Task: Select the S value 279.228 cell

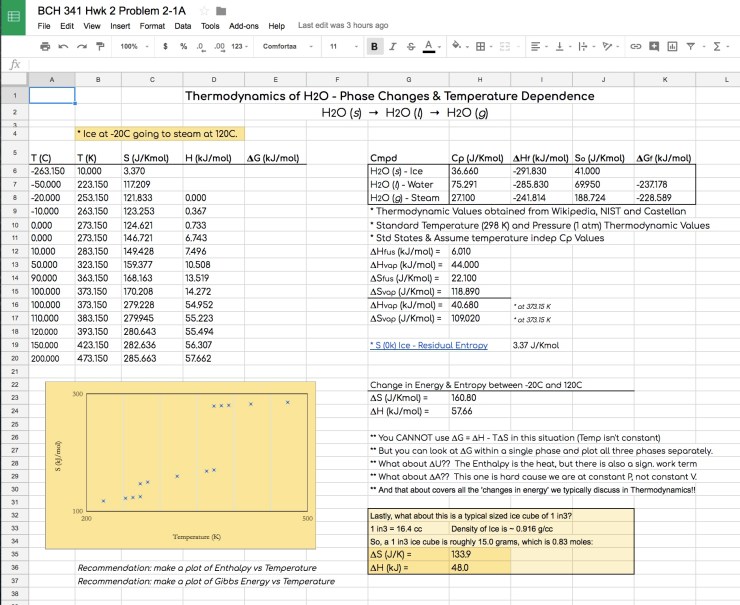Action: click(x=152, y=305)
